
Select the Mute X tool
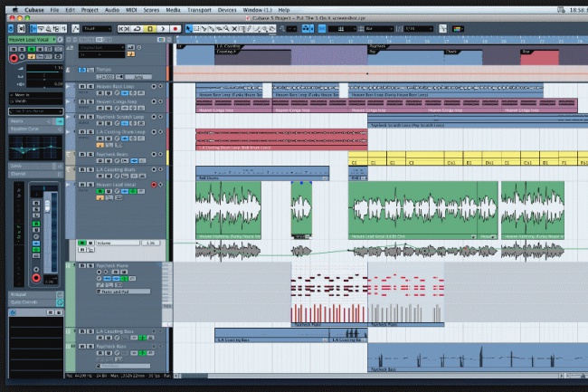point(234,29)
